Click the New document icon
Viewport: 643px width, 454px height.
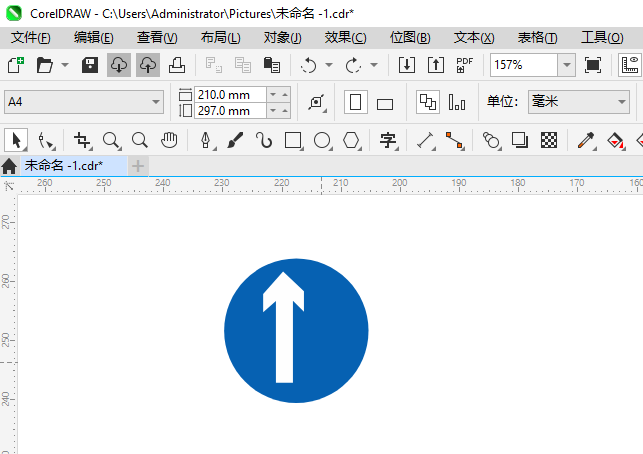pos(16,65)
